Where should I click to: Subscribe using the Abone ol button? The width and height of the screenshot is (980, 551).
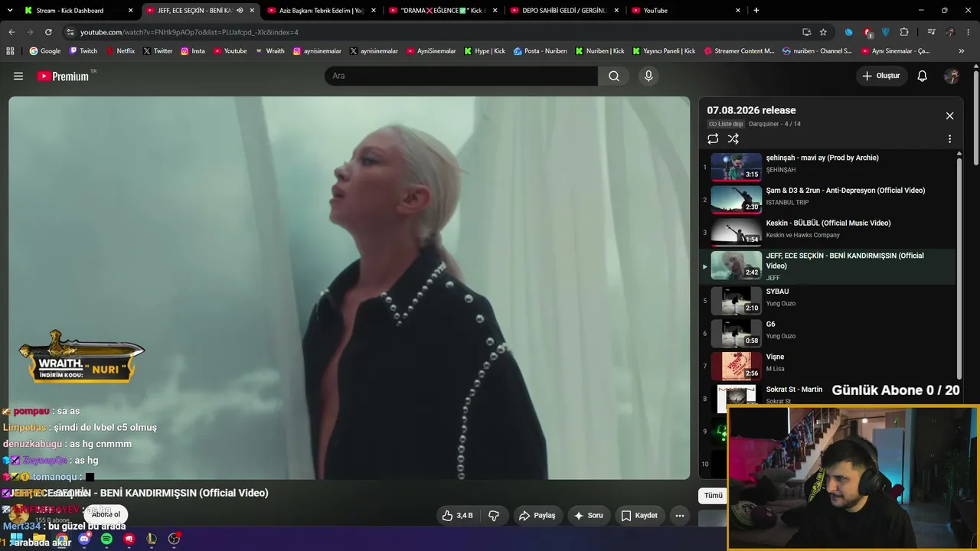click(x=106, y=514)
